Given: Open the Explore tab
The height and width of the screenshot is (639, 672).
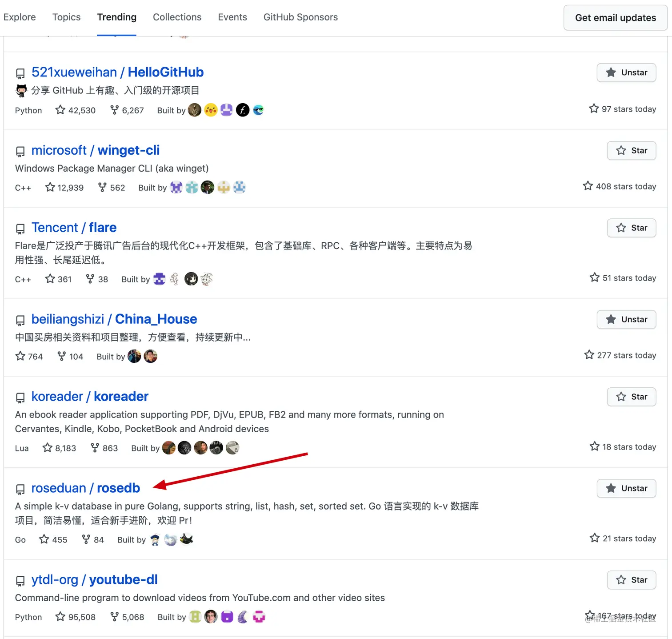Looking at the screenshot, I should (x=20, y=17).
